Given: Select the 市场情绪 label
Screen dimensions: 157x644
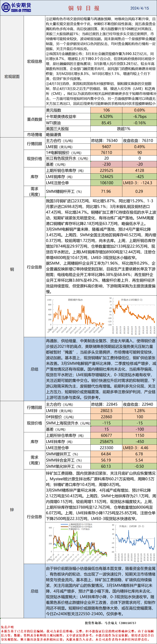Looking at the screenshot, I should pyautogui.click(x=34, y=135).
